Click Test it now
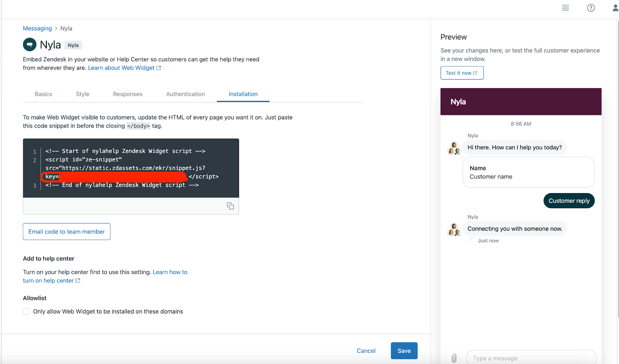This screenshot has height=364, width=619. coord(462,73)
